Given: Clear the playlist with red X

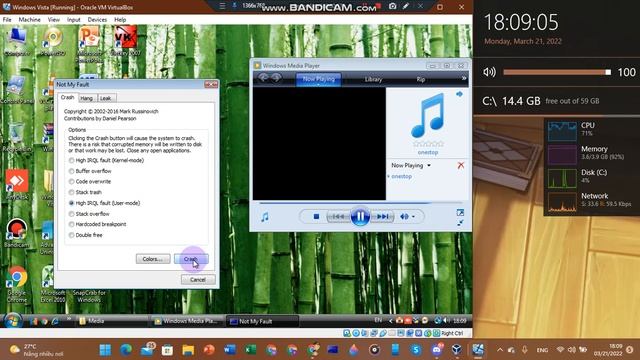Looking at the screenshot, I should pyautogui.click(x=461, y=165).
